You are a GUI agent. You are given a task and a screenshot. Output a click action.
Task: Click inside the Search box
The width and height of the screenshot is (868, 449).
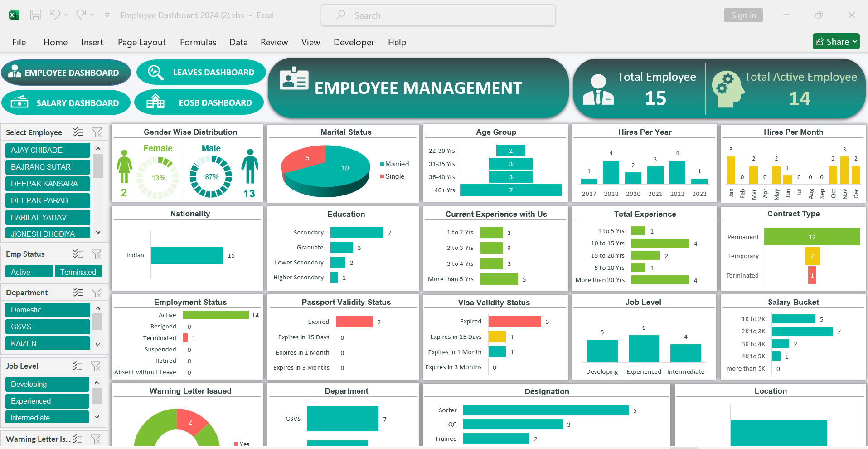[x=437, y=15]
